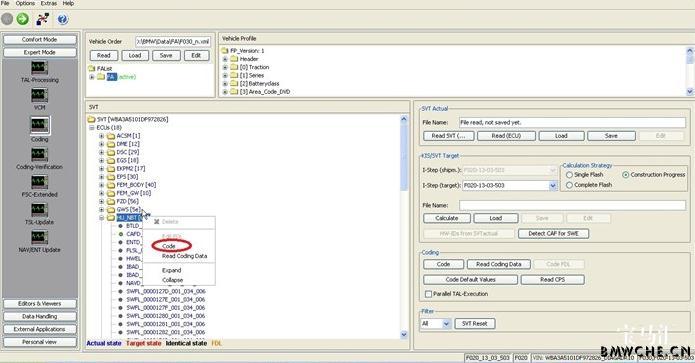
Task: Choose Code in the context menu
Action: click(x=169, y=246)
